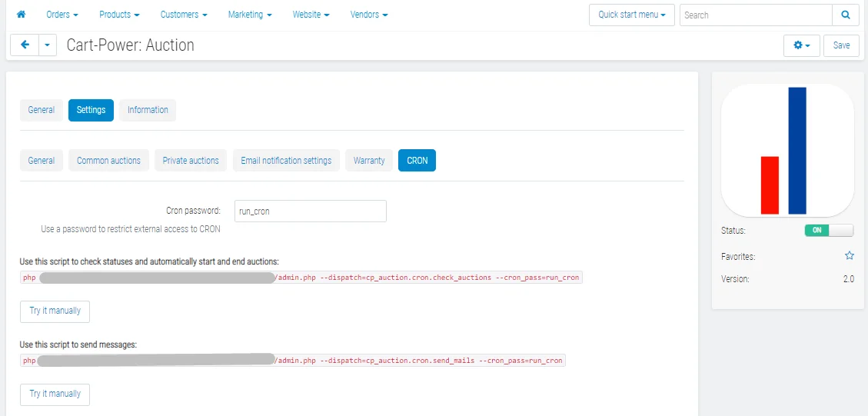This screenshot has height=416, width=868.
Task: Open the gear settings menu
Action: [802, 45]
